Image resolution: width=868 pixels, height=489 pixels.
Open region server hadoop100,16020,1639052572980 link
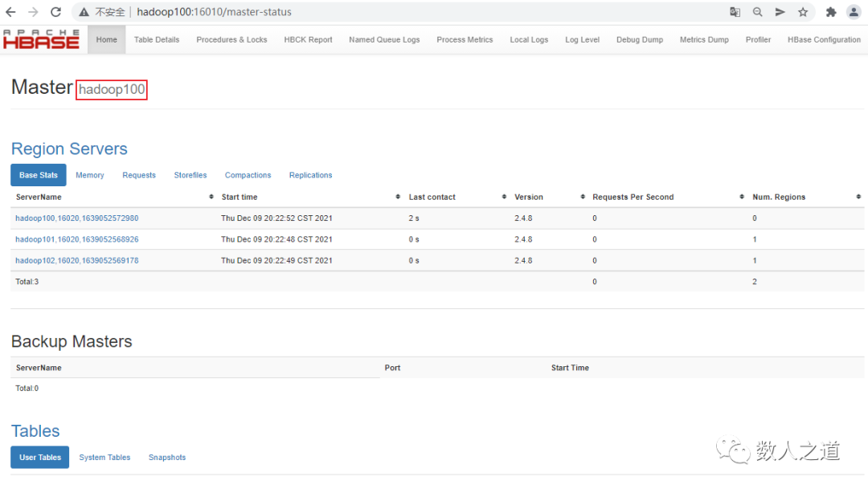pos(77,218)
